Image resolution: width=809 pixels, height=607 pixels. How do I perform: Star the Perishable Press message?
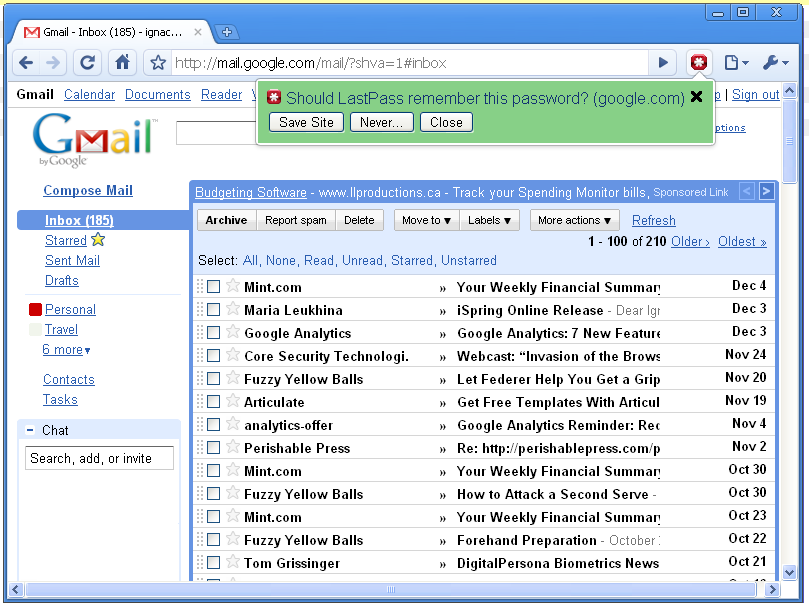[233, 446]
